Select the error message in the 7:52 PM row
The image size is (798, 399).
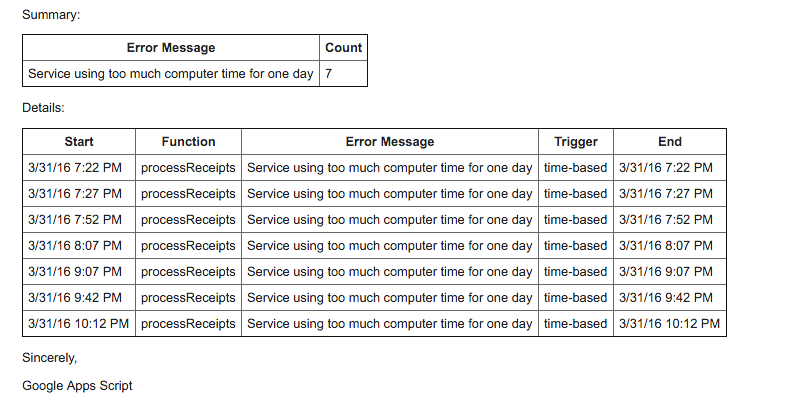(x=390, y=220)
